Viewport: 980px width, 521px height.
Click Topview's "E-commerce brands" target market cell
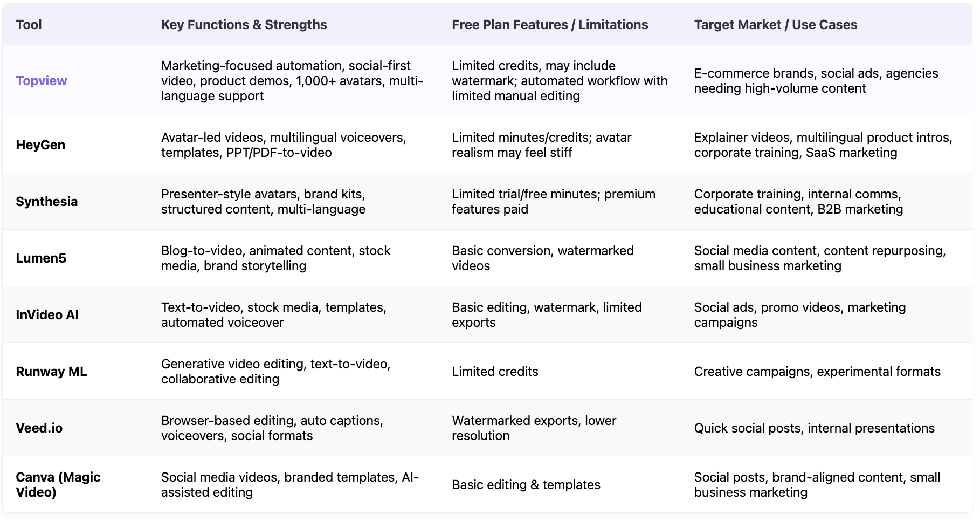coord(816,81)
